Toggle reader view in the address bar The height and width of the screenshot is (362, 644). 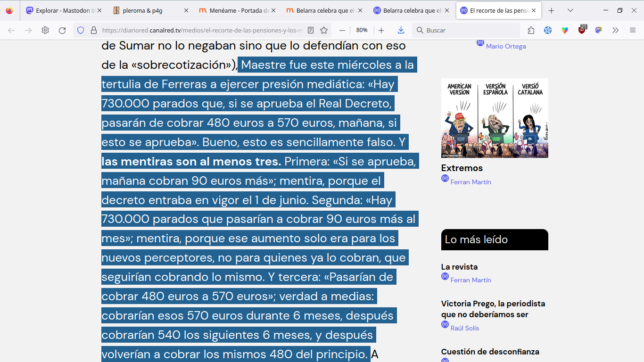pyautogui.click(x=311, y=30)
